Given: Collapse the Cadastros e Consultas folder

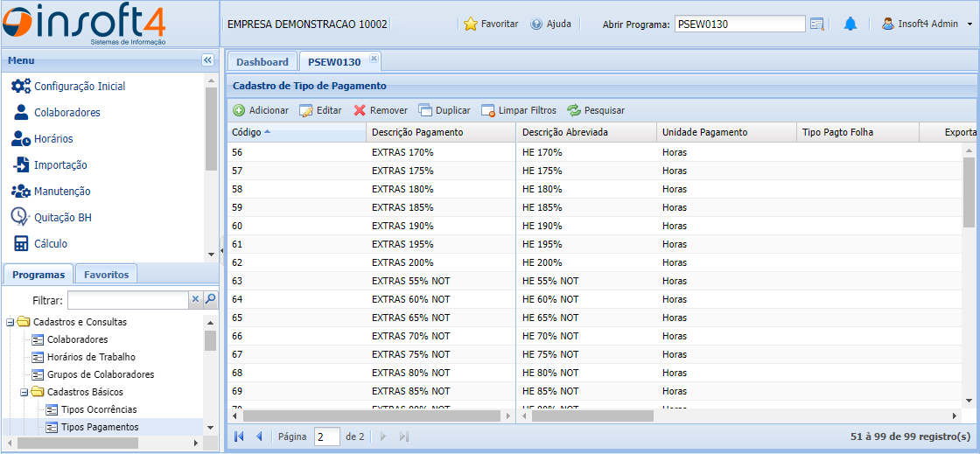Looking at the screenshot, I should [x=10, y=322].
